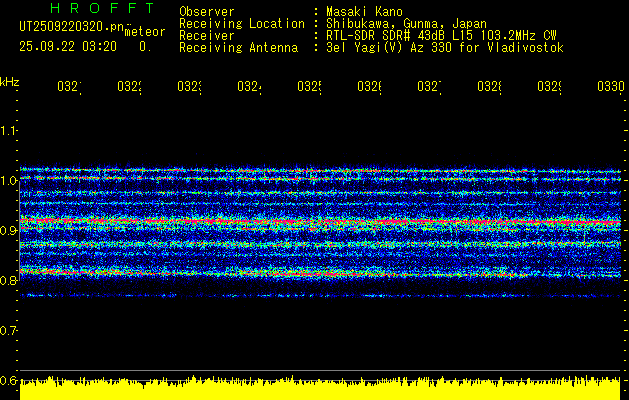Click the 0.8 kHz axis tick label

8,280
